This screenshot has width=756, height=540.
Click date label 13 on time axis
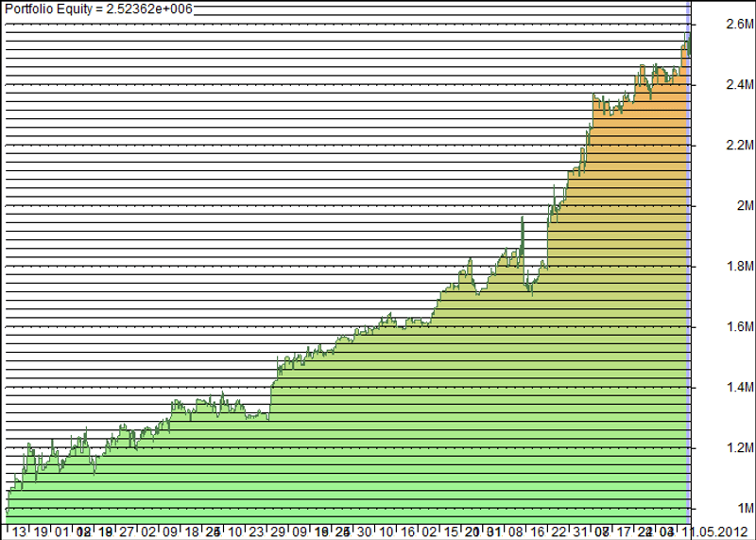(x=19, y=532)
